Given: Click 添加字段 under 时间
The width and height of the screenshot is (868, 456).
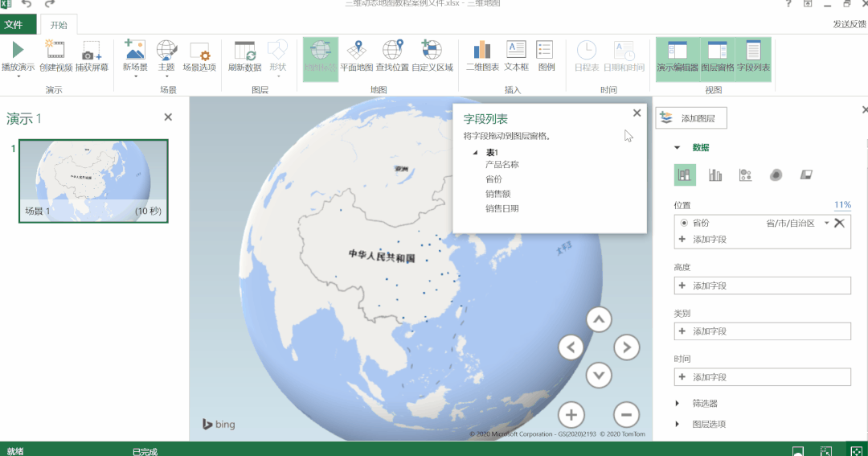Looking at the screenshot, I should point(762,377).
